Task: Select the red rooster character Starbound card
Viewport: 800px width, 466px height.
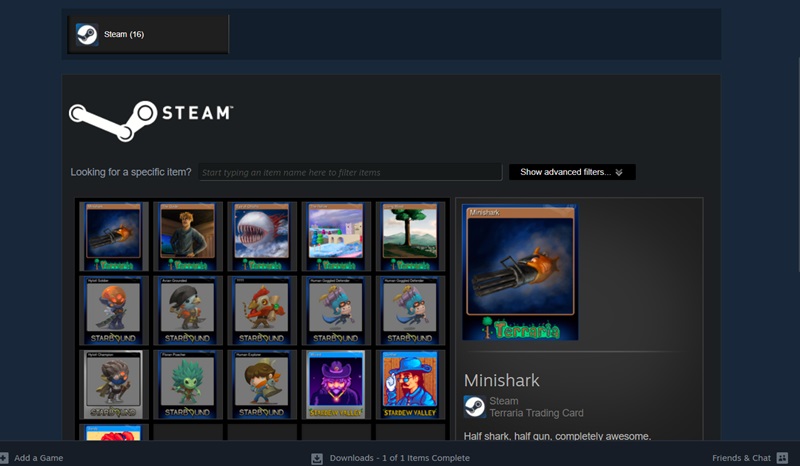Action: (x=262, y=310)
